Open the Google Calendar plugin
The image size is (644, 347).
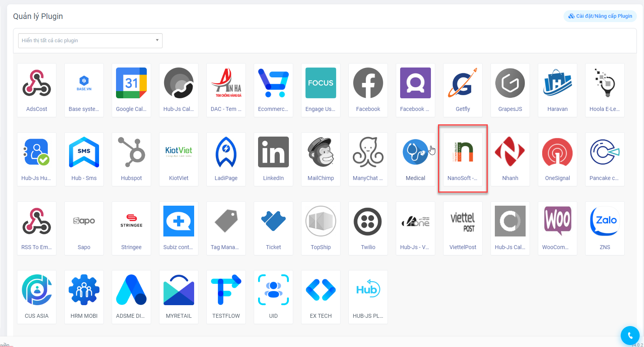[131, 83]
